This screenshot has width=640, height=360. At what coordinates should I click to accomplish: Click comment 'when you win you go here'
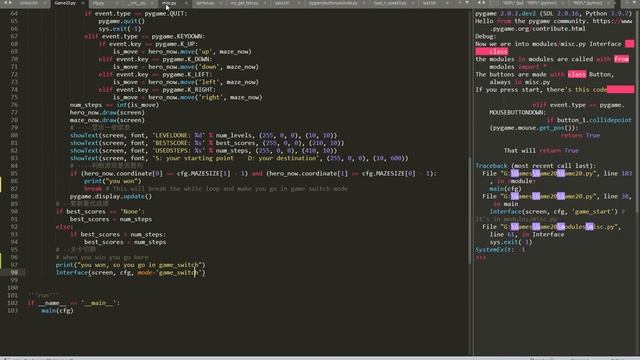pos(102,258)
